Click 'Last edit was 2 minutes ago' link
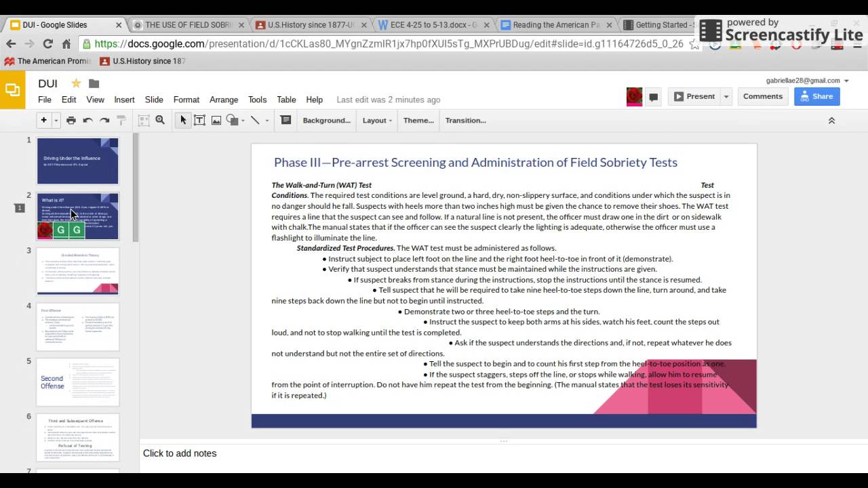Image resolution: width=868 pixels, height=488 pixels. coord(389,100)
